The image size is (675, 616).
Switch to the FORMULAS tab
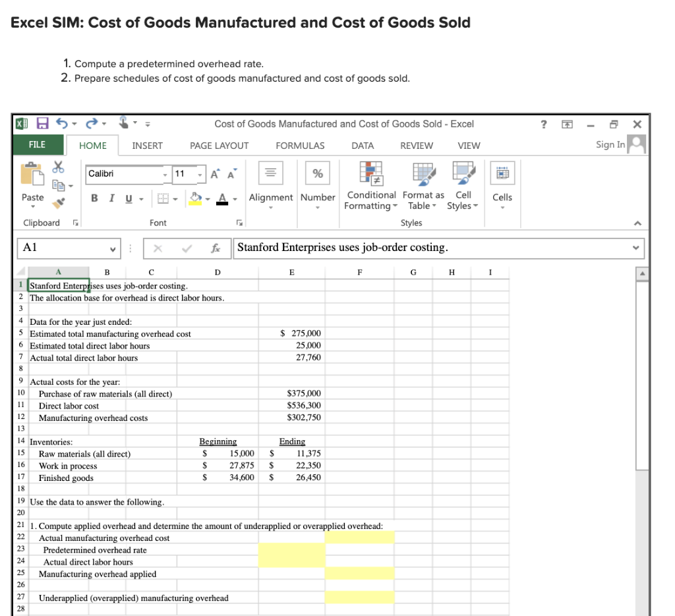300,146
